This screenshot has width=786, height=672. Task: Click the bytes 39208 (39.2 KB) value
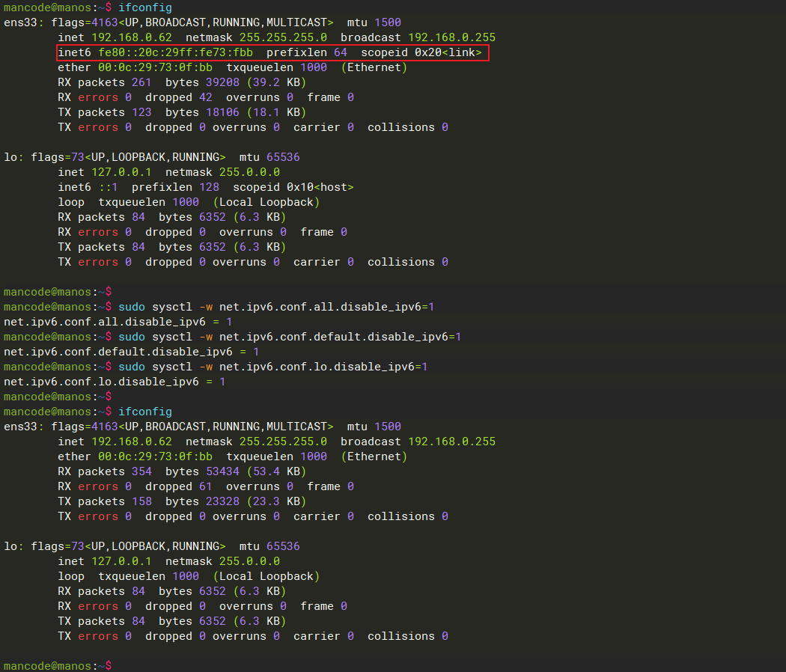coord(236,82)
